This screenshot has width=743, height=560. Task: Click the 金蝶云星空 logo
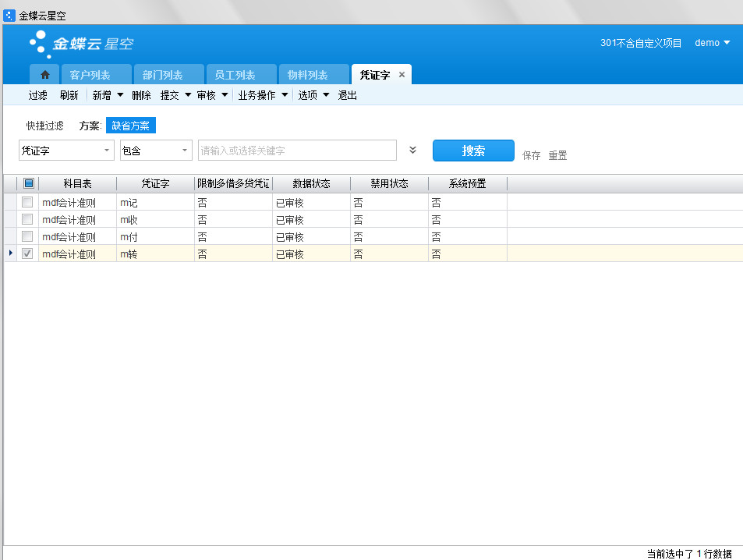(87, 44)
